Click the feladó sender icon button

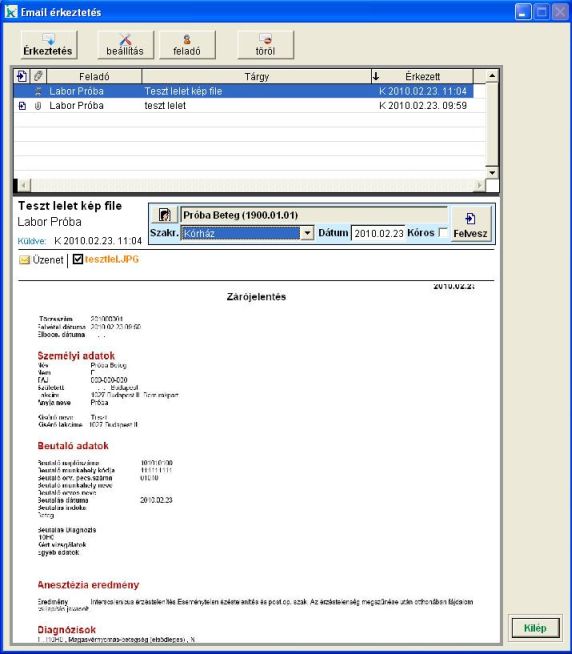187,45
